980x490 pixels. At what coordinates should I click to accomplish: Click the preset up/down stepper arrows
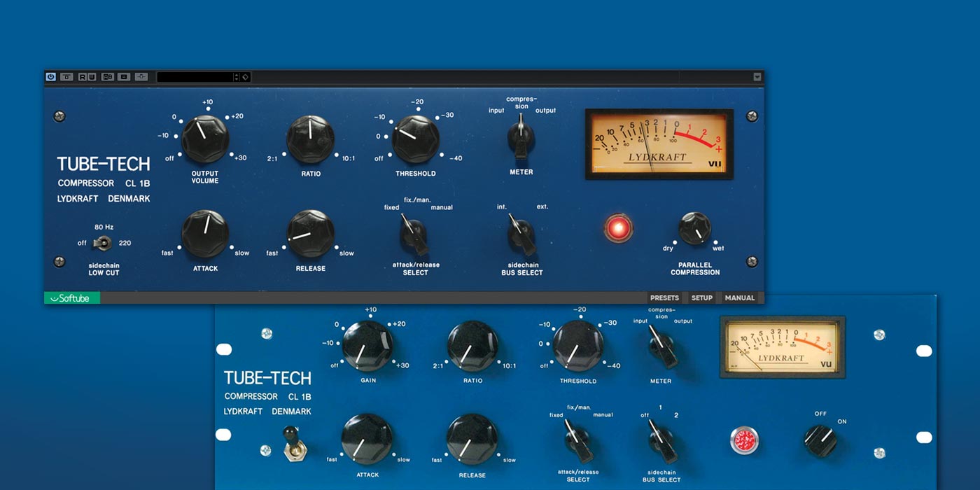coord(237,77)
